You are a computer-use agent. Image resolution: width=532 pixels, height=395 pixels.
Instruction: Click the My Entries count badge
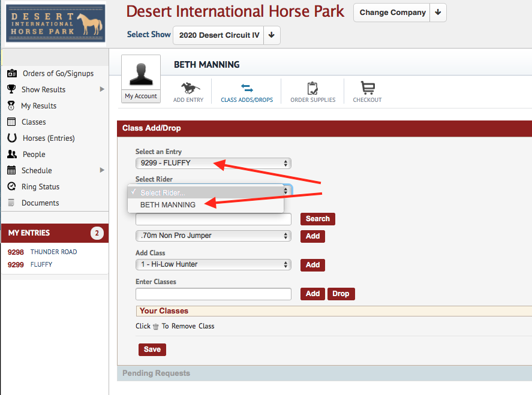(x=97, y=233)
